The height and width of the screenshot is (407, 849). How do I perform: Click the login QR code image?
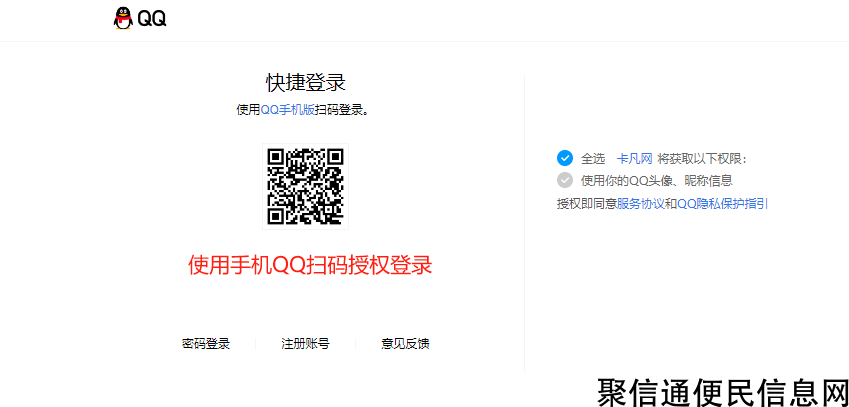click(x=305, y=186)
